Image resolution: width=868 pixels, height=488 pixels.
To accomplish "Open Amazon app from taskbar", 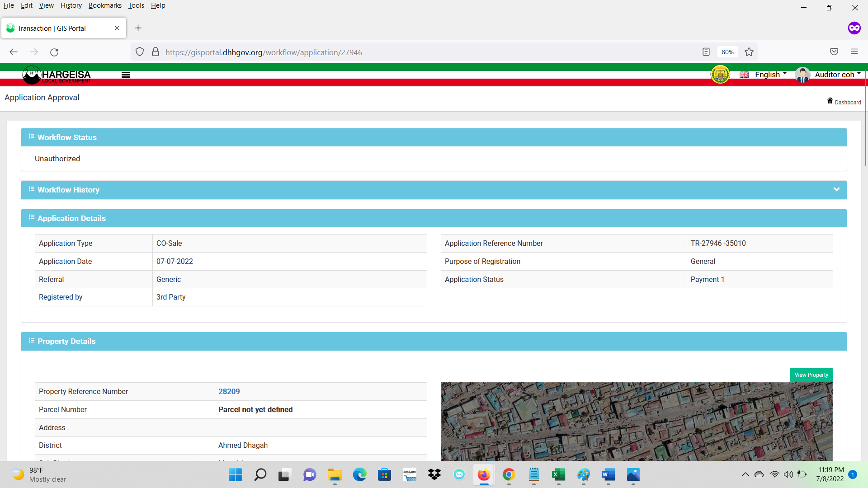I will 410,474.
